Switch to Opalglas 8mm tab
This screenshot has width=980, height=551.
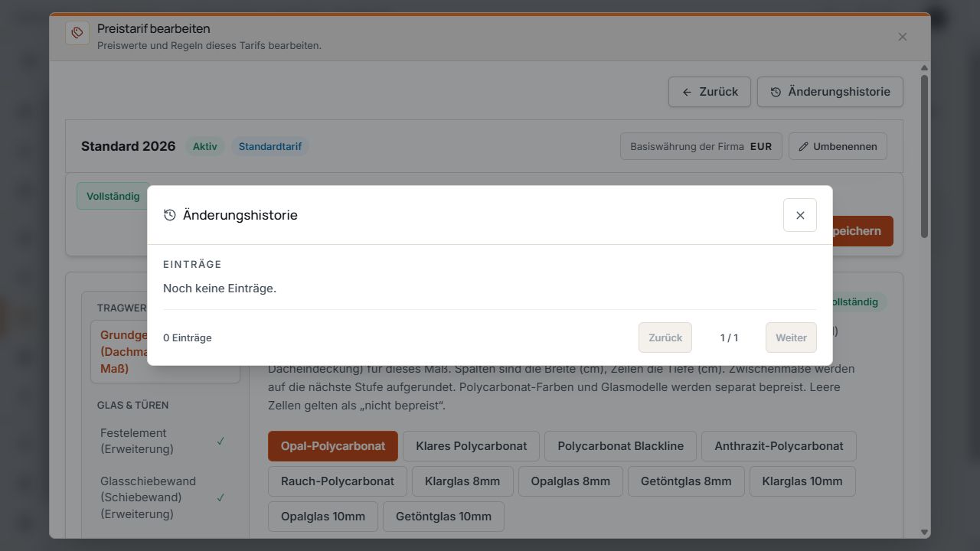point(570,481)
